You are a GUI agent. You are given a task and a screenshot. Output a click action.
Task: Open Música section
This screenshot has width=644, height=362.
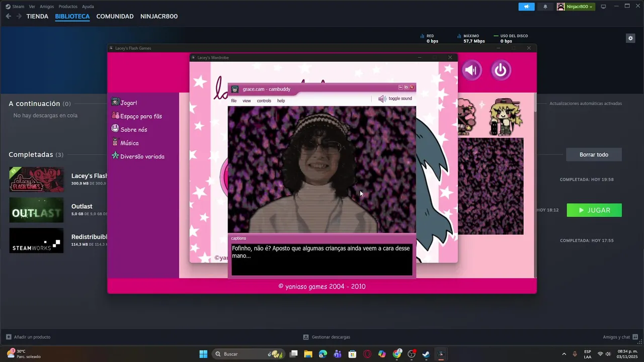(129, 143)
